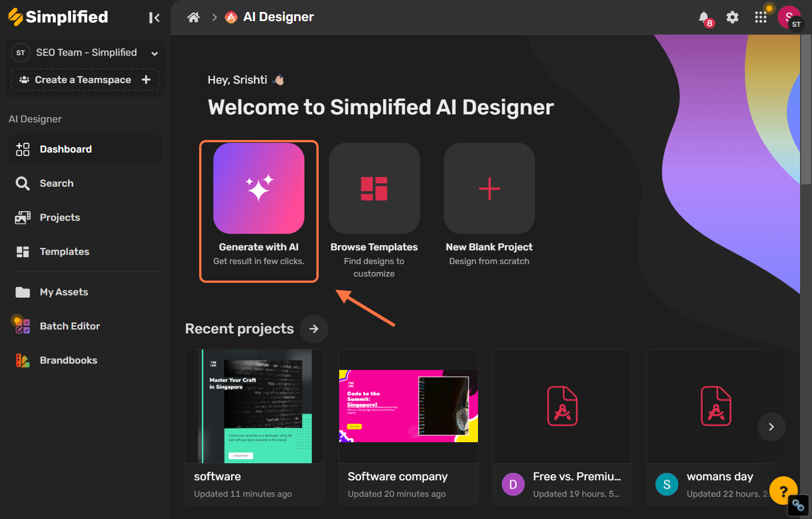Viewport: 812px width, 519px height.
Task: Create a New Blank Project
Action: point(489,188)
